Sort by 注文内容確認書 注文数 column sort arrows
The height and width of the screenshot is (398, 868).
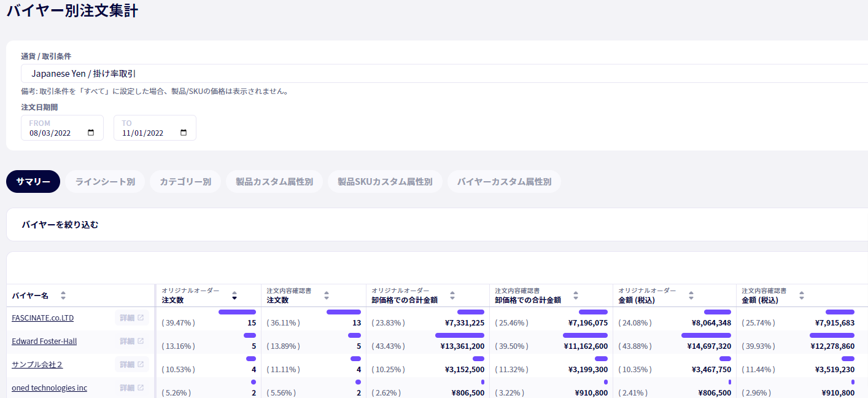(327, 295)
